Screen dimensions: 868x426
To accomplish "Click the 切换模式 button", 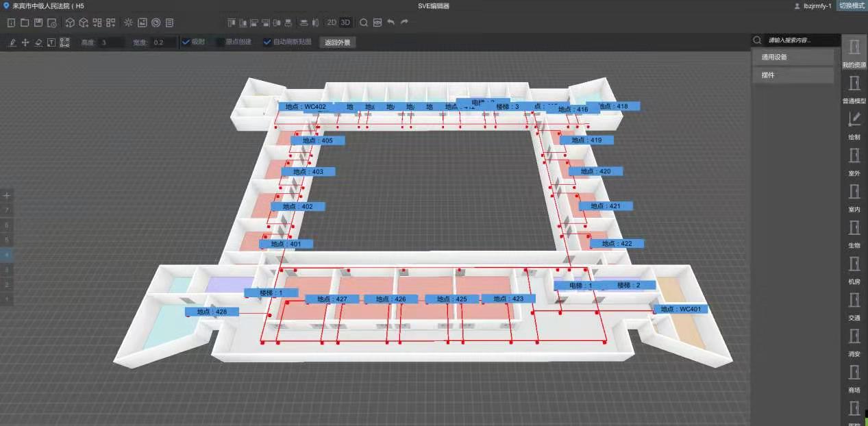I will pyautogui.click(x=852, y=5).
